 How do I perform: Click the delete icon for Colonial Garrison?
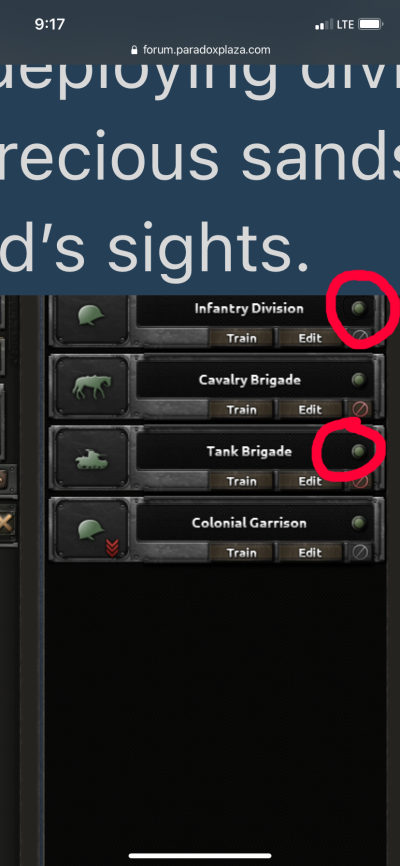[x=360, y=552]
